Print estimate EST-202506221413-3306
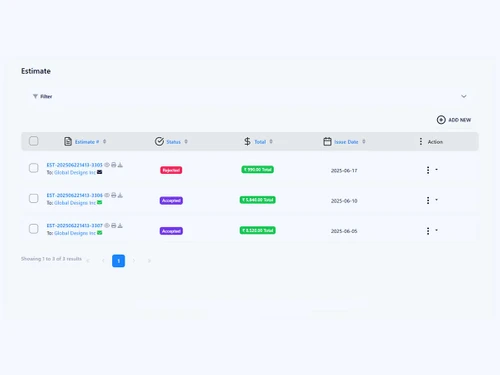The height and width of the screenshot is (375, 500). pyautogui.click(x=114, y=195)
